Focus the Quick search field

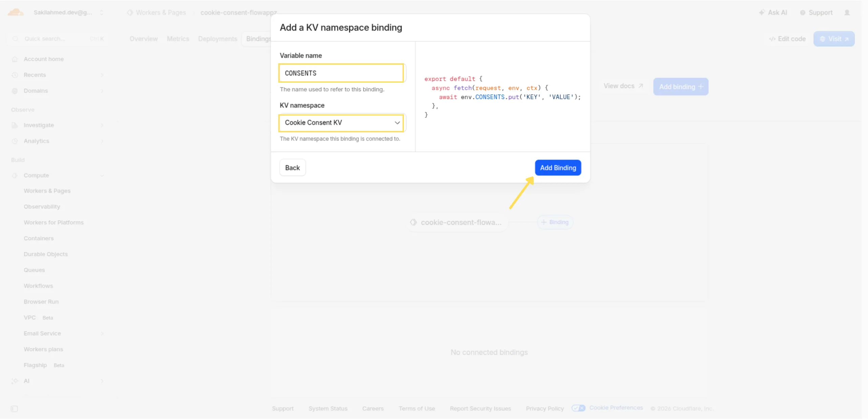(x=58, y=39)
